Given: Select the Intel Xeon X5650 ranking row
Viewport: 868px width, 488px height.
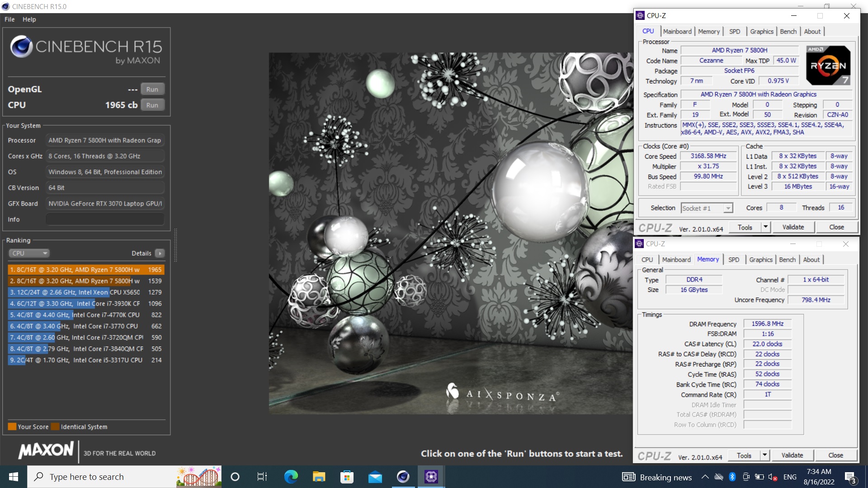Looking at the screenshot, I should point(86,292).
